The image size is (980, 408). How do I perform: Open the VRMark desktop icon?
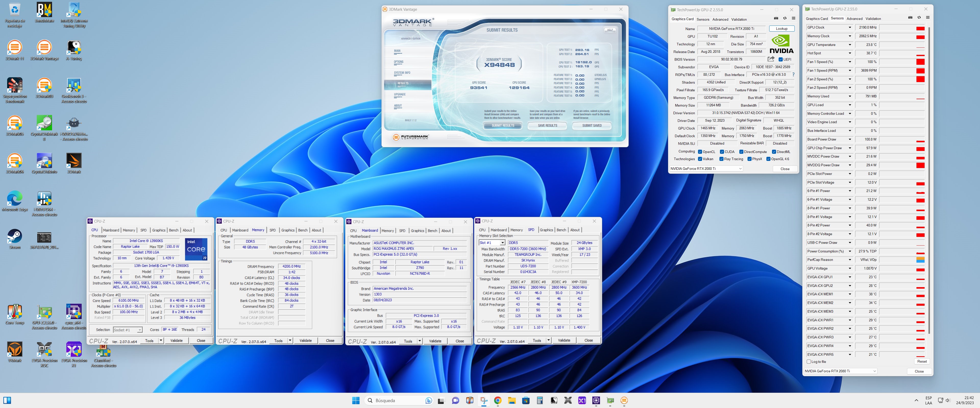tap(15, 352)
